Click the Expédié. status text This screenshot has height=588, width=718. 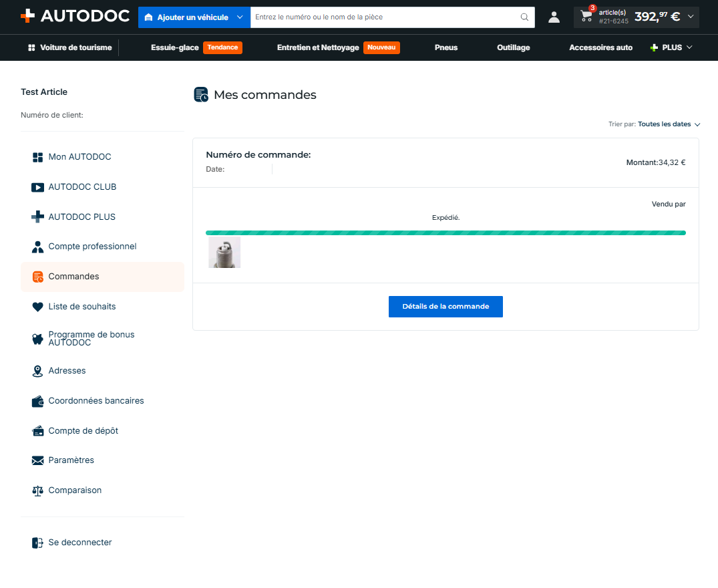point(445,218)
